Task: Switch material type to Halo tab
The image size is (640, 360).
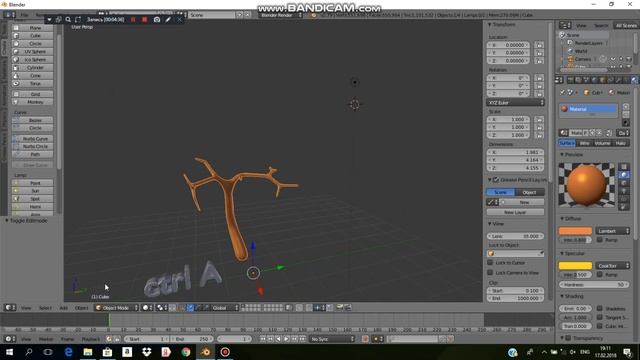Action: tap(620, 143)
